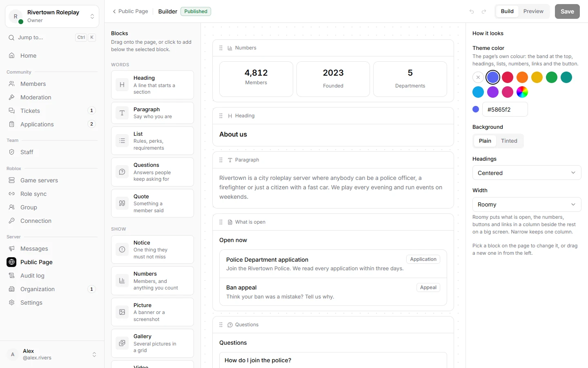This screenshot has height=368, width=588.
Task: Grab the drag handle on Questions block
Action: (221, 325)
